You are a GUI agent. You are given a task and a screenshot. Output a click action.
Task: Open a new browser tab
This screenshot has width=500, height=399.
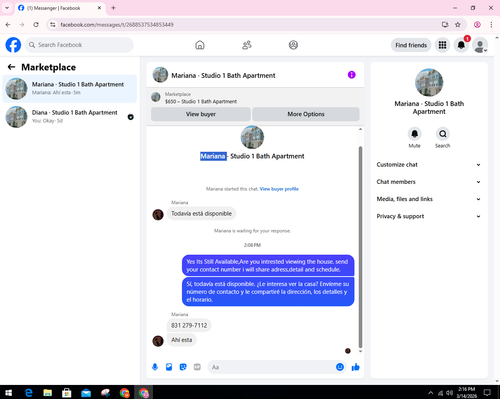(113, 8)
